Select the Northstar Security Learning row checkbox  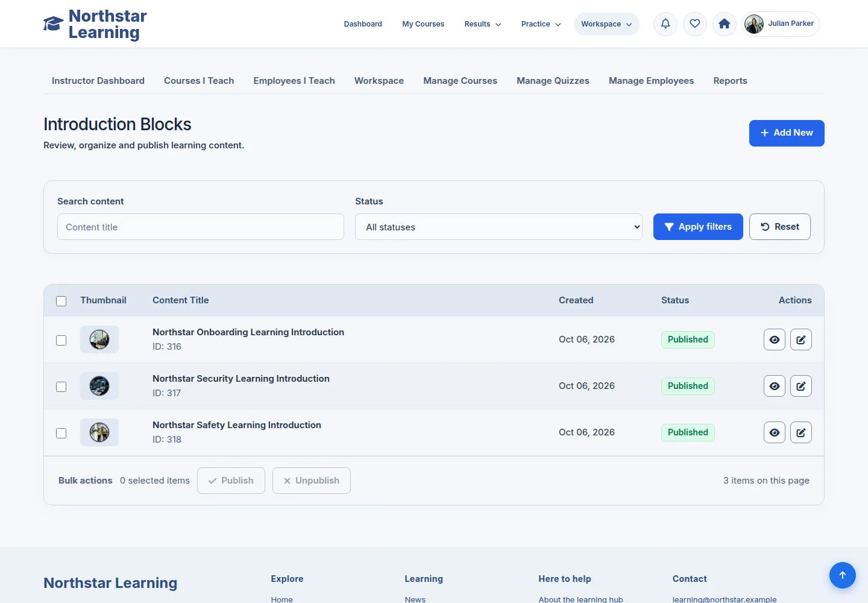[x=61, y=387]
